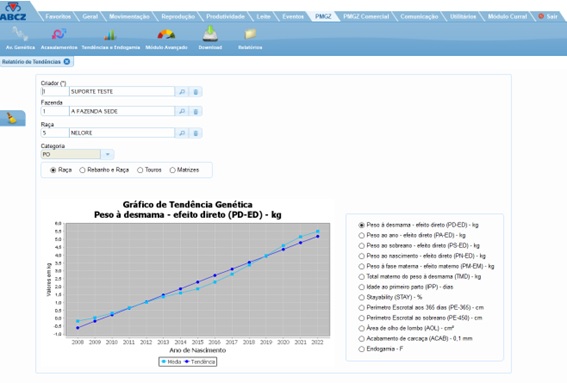Open Tendências e Endogamia charts

[x=110, y=38]
